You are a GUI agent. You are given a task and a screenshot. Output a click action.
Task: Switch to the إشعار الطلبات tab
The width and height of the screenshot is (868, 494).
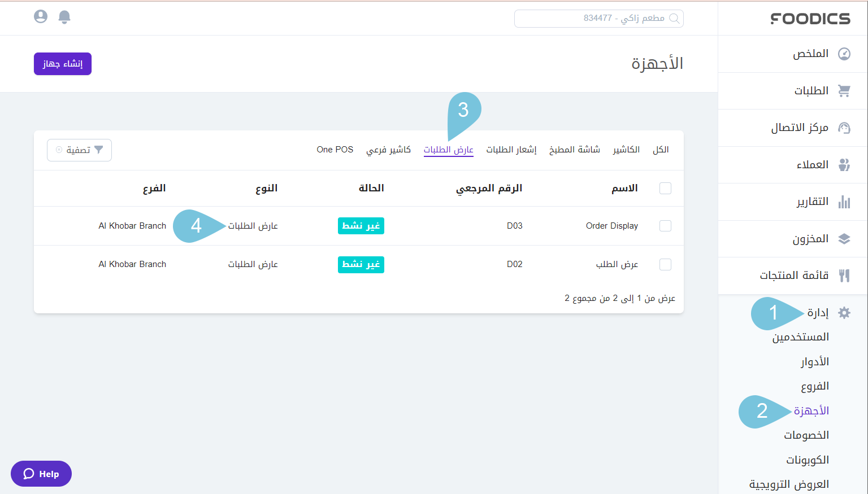511,150
